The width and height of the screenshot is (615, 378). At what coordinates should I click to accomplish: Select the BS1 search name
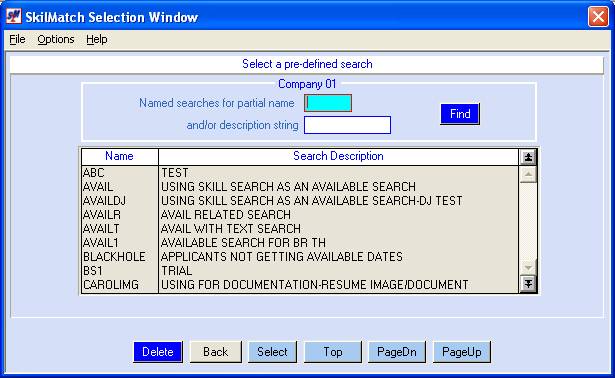[x=93, y=271]
